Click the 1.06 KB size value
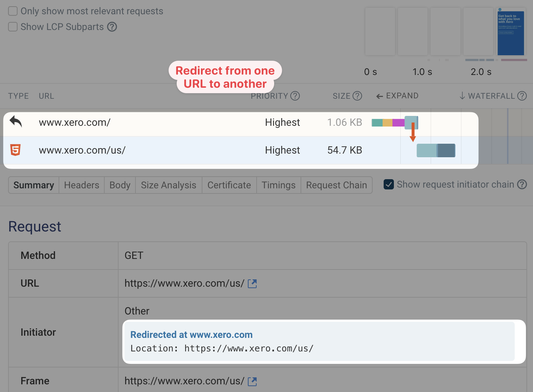The width and height of the screenshot is (533, 392). [344, 122]
